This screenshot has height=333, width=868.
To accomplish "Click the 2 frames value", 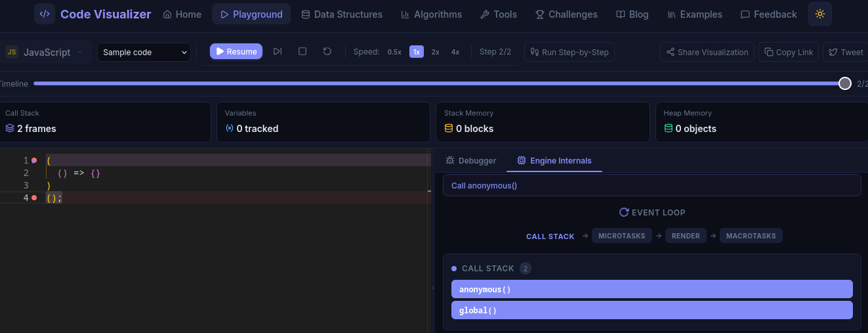I will [37, 129].
